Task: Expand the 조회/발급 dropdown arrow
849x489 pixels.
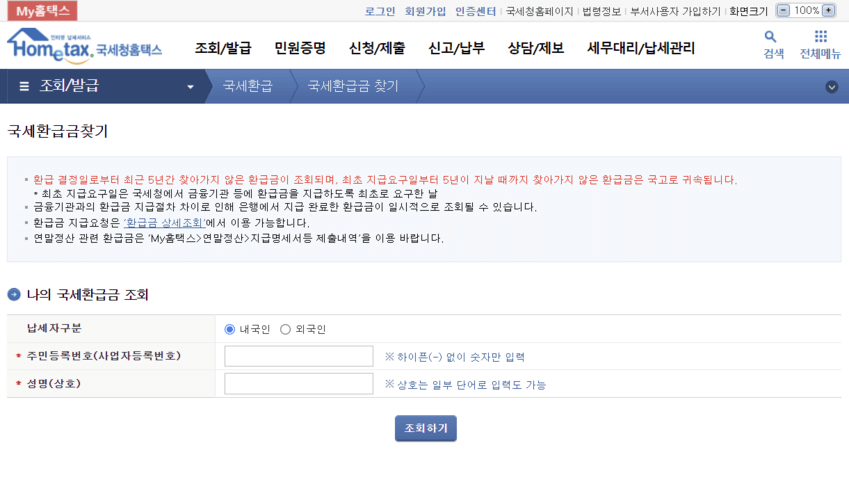Action: click(190, 87)
